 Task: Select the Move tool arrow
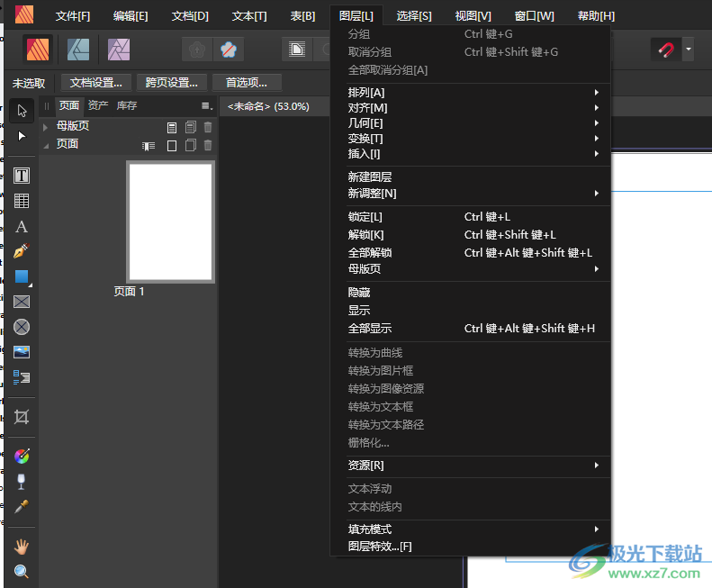22,111
